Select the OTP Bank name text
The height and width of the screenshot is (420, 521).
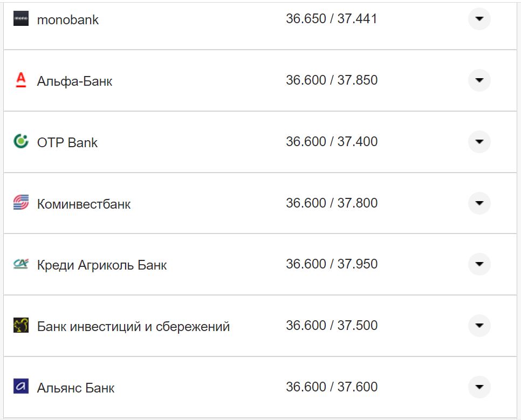pyautogui.click(x=67, y=143)
